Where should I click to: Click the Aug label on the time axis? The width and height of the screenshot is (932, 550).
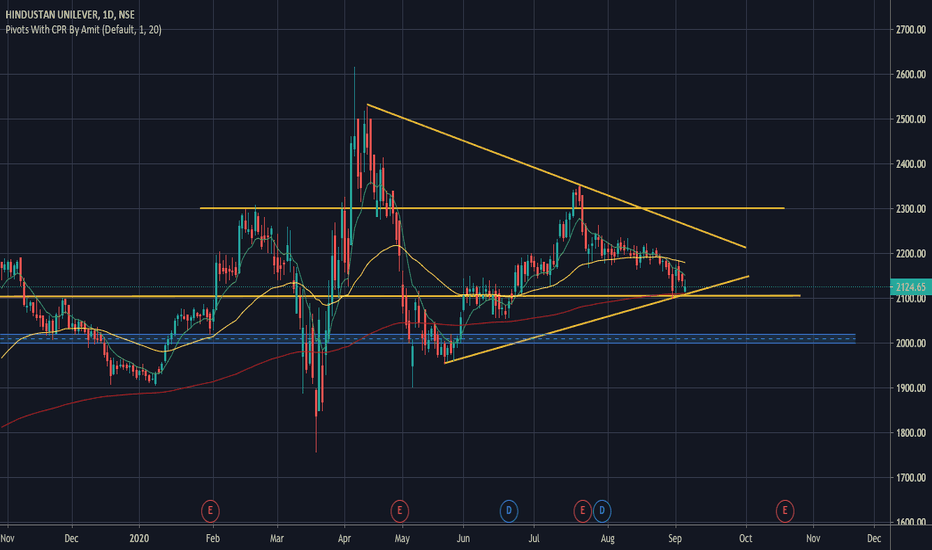[x=607, y=538]
